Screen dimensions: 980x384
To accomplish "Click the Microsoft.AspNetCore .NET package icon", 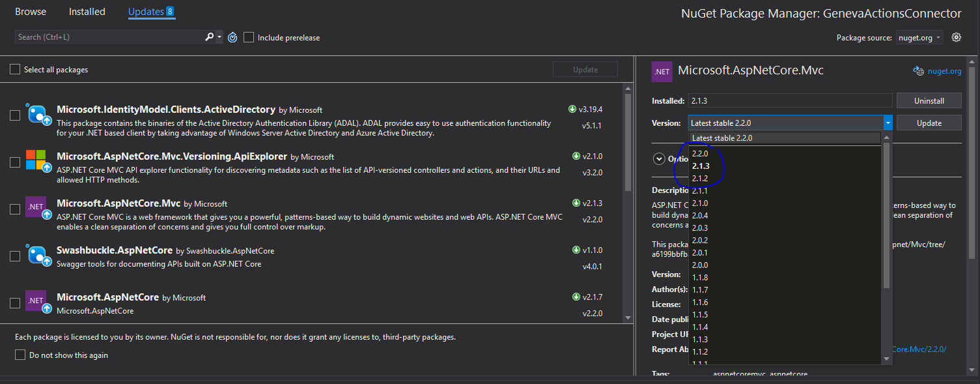I will (x=38, y=302).
